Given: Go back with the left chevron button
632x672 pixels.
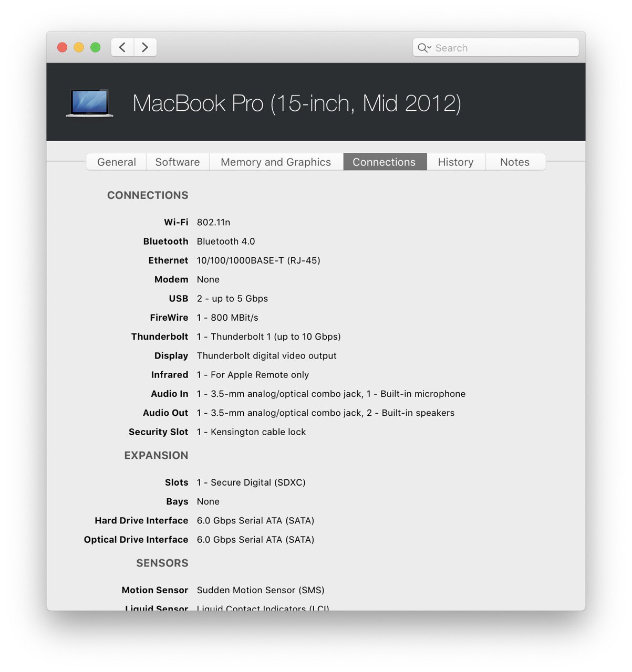Looking at the screenshot, I should 122,47.
